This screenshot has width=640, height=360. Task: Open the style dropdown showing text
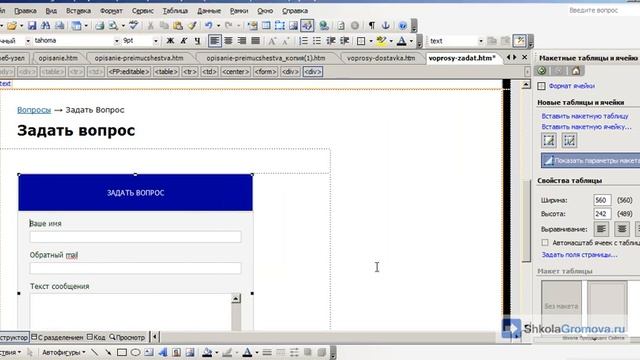(480, 41)
